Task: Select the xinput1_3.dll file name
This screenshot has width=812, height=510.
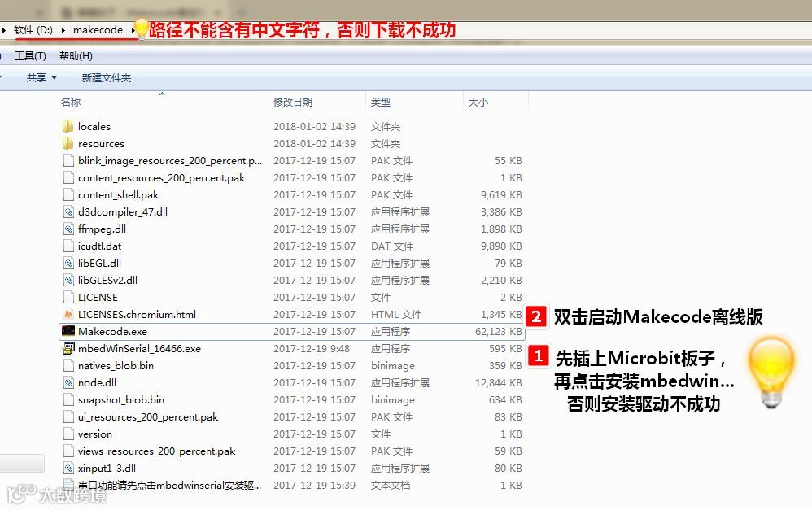Action: tap(107, 468)
